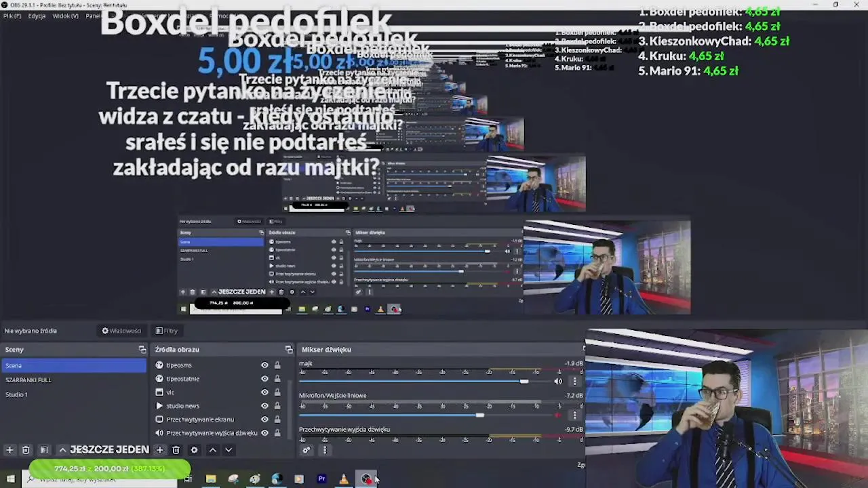Viewport: 868px width, 488px height.
Task: Unlock the tipeosms source
Action: [277, 365]
